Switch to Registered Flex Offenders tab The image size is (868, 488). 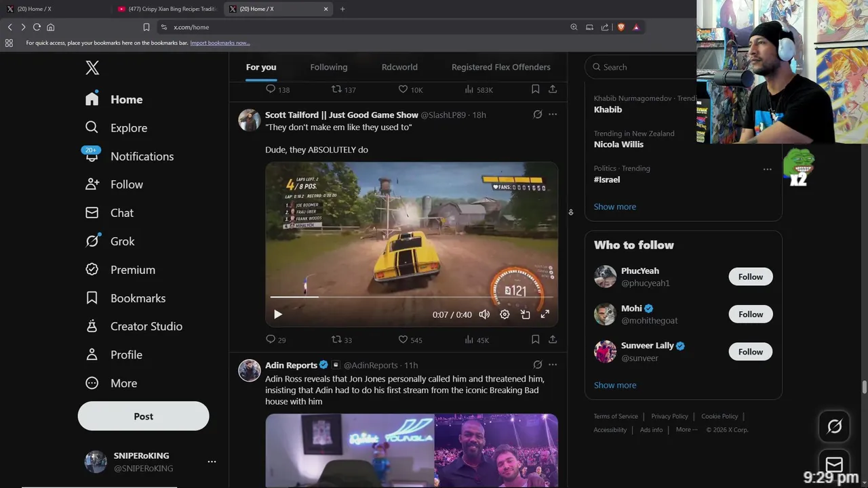501,67
